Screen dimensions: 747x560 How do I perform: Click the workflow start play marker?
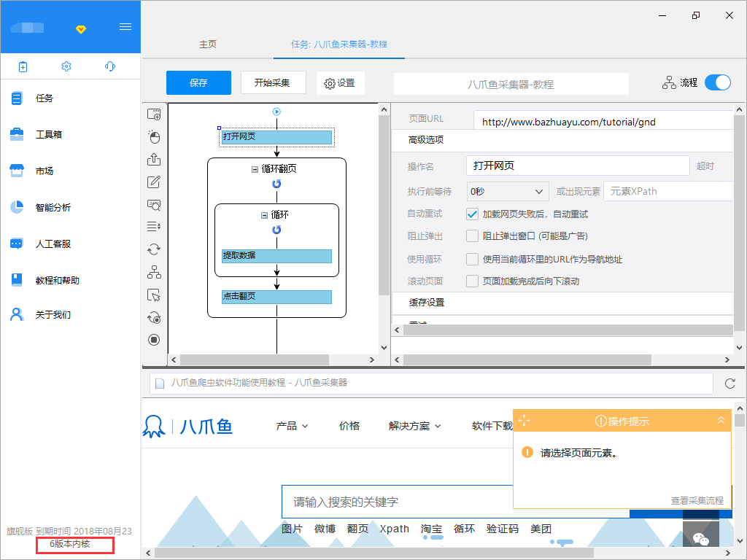pos(276,112)
